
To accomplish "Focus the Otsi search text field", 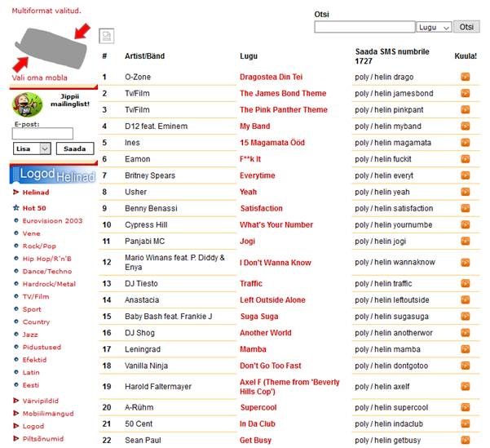I will 364,27.
